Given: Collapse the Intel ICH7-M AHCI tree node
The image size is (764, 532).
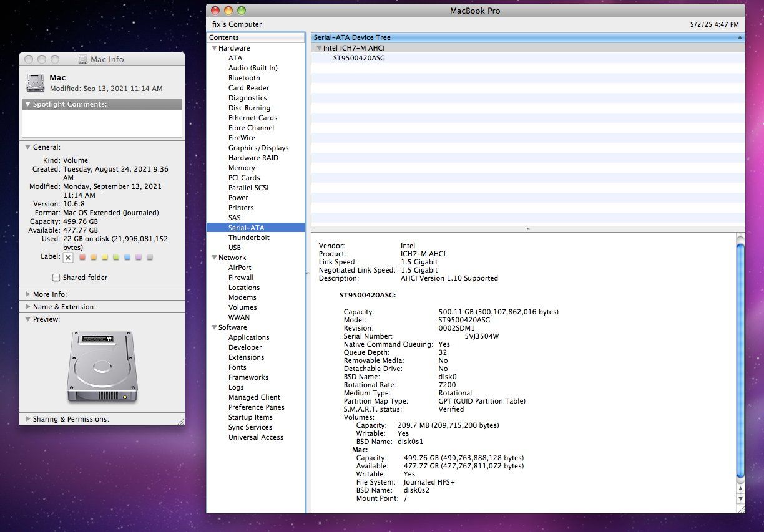Looking at the screenshot, I should tap(319, 48).
